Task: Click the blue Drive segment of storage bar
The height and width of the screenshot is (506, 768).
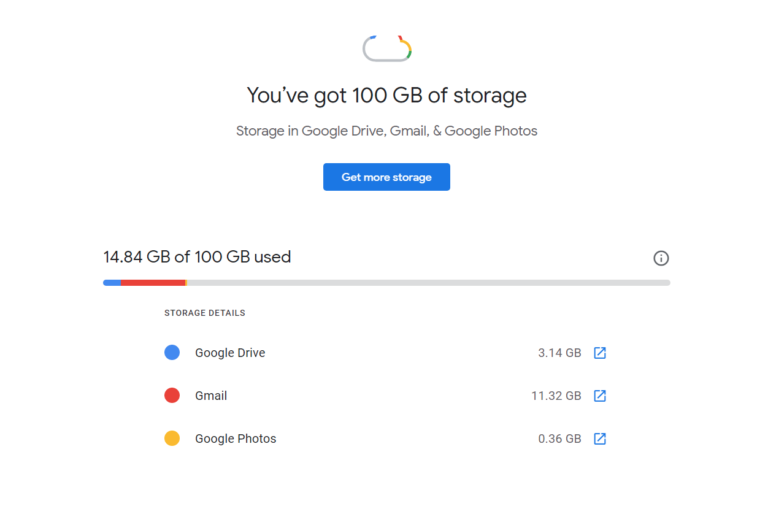Action: 112,283
